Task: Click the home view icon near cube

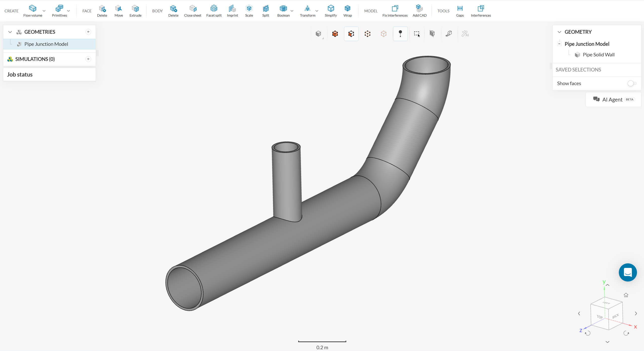Action: point(626,295)
